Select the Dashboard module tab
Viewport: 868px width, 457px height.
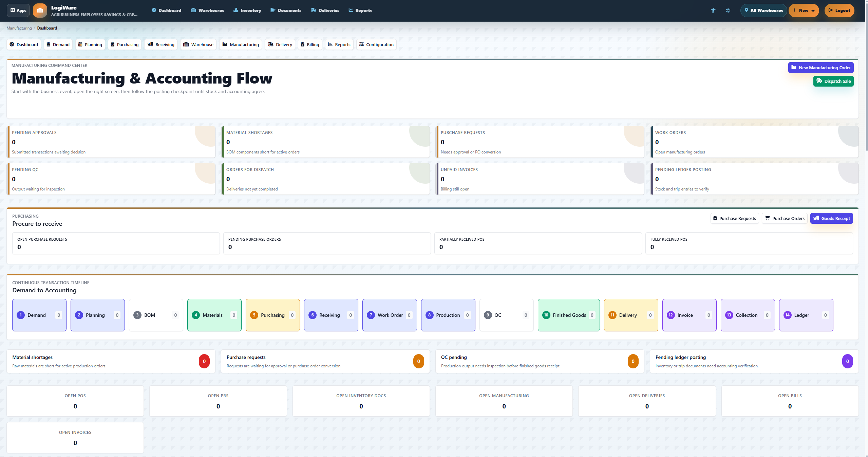(24, 44)
